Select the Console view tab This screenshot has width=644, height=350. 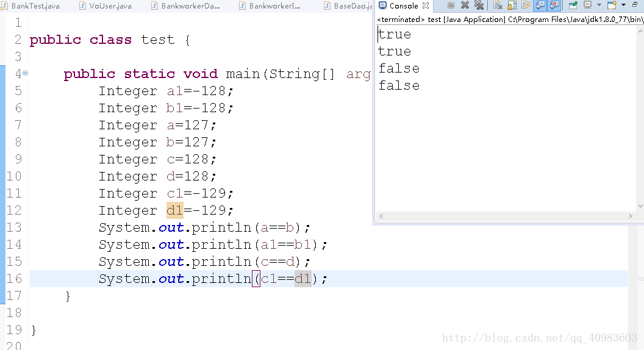403,5
